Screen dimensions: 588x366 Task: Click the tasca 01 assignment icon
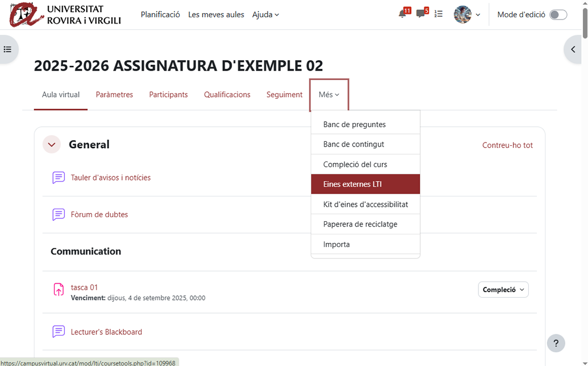pyautogui.click(x=59, y=290)
